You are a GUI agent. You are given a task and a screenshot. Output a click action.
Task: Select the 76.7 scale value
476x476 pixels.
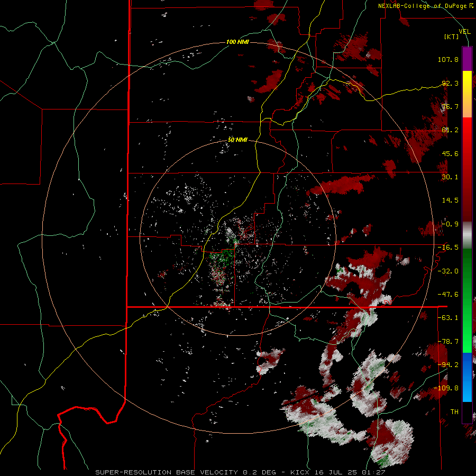pos(450,106)
